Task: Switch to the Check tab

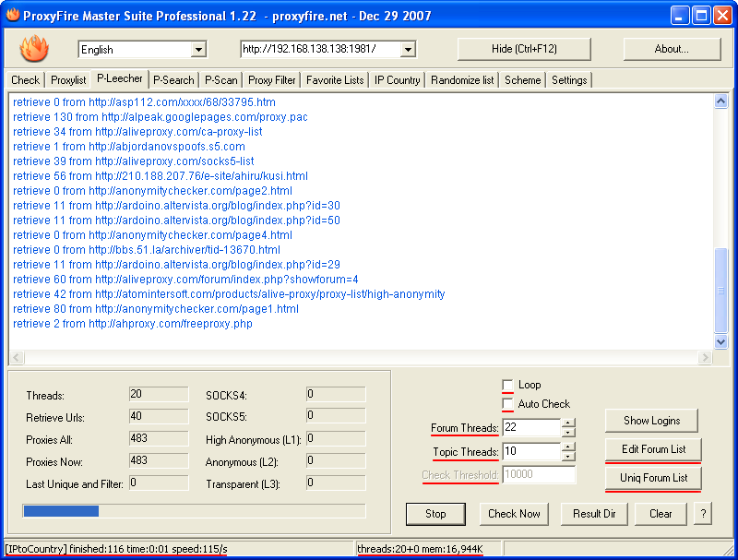Action: [26, 80]
